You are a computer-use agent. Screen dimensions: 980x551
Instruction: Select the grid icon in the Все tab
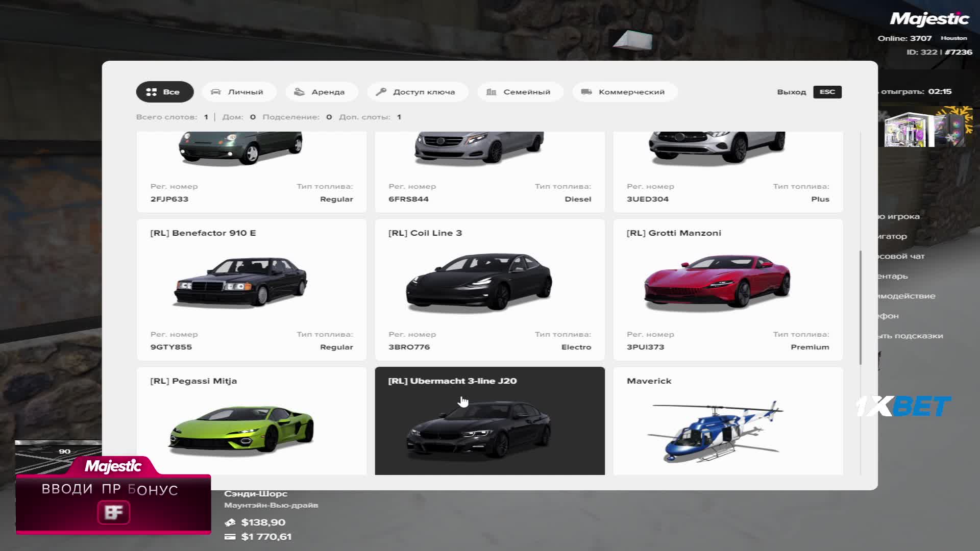coord(151,92)
